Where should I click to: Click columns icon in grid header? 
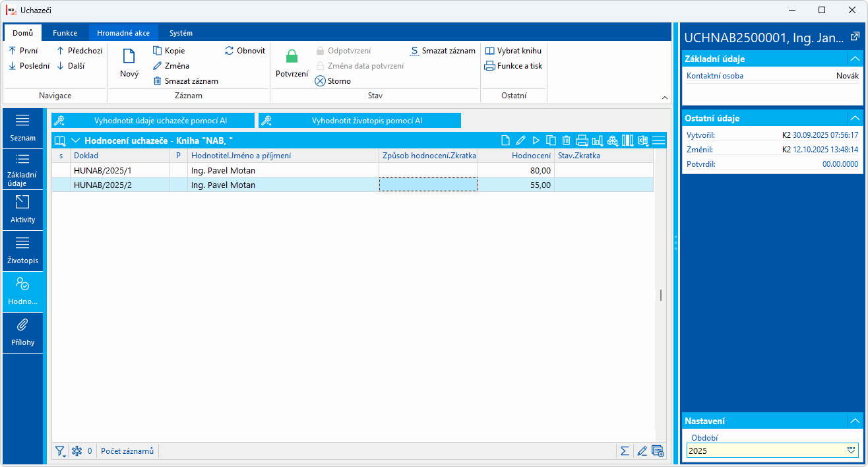click(x=627, y=140)
